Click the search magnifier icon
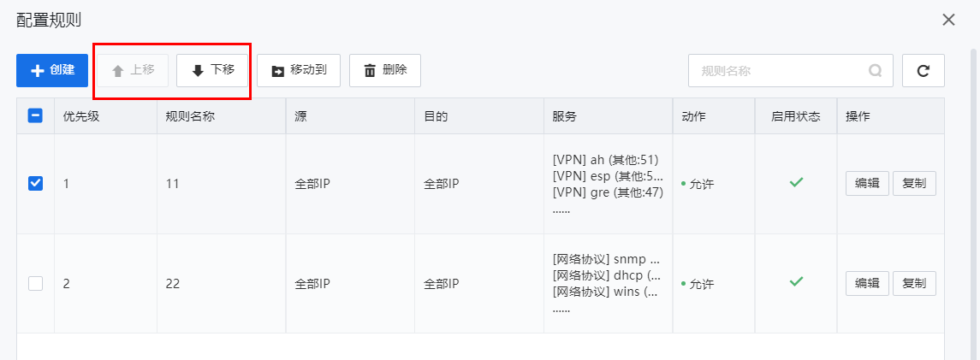Viewport: 980px width, 360px height. [875, 70]
